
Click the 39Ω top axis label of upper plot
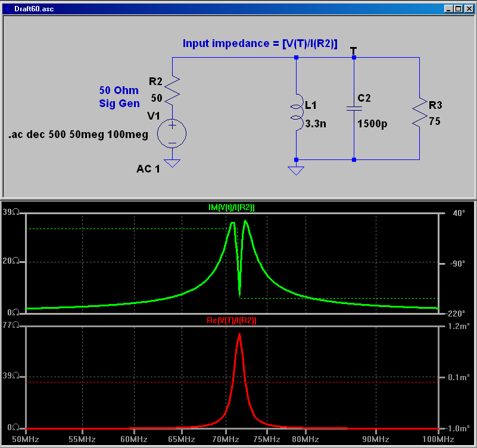pos(11,212)
